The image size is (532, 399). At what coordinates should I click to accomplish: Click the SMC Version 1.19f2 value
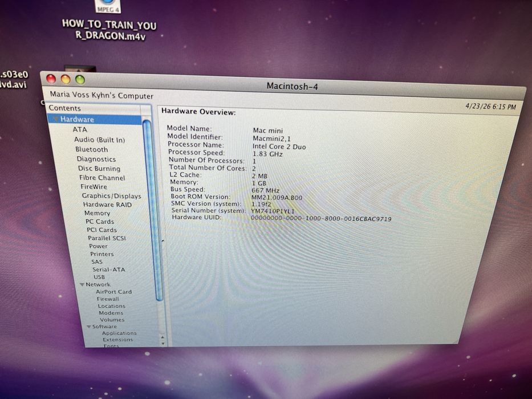261,204
